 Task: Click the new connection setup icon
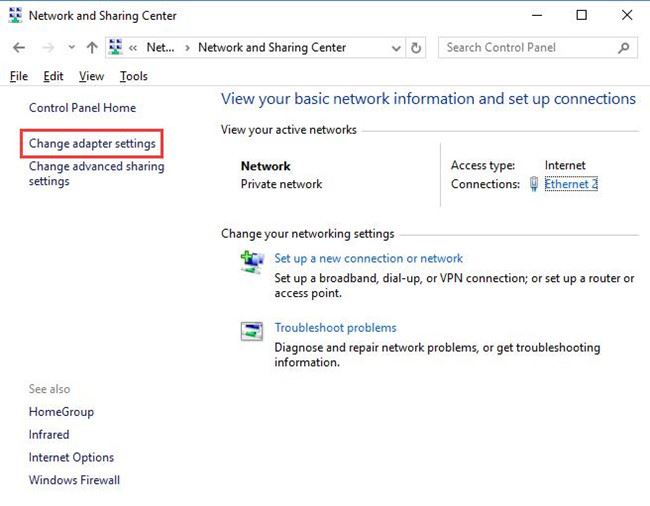point(251,262)
